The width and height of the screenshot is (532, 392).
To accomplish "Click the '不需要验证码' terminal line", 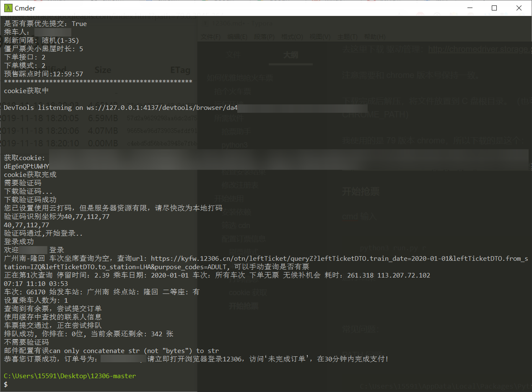I will tap(26, 343).
